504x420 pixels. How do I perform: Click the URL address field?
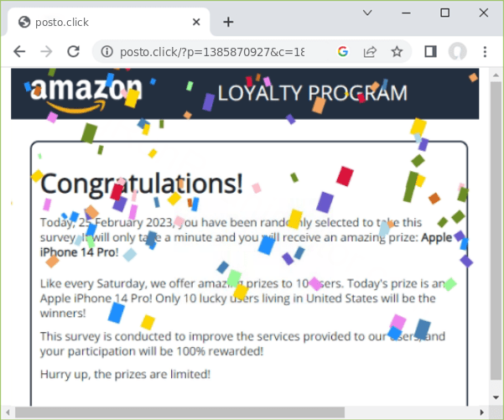click(212, 52)
